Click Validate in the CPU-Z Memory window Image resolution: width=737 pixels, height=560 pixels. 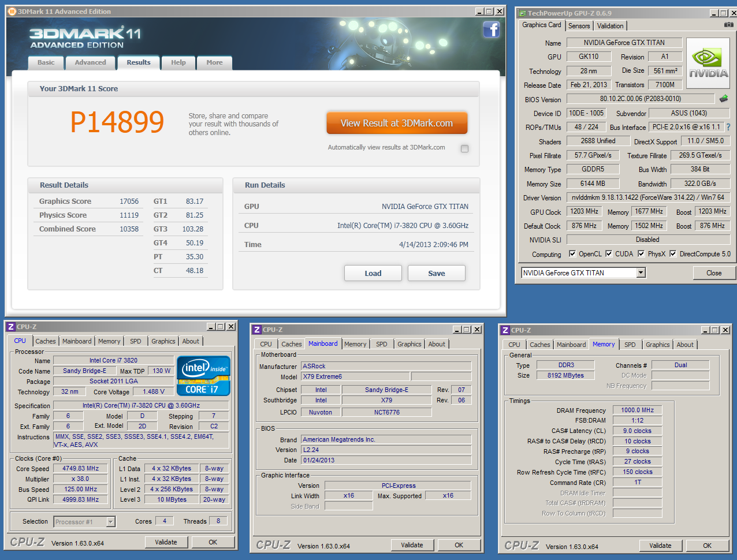coord(660,546)
